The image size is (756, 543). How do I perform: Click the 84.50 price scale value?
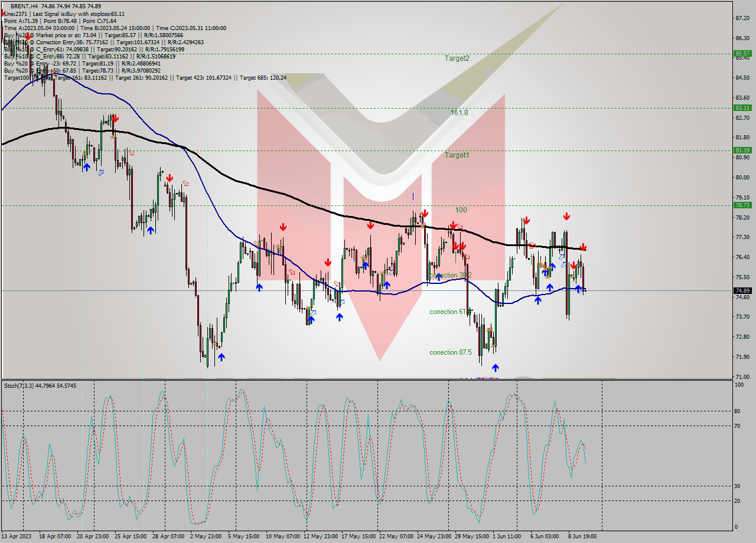click(x=742, y=78)
